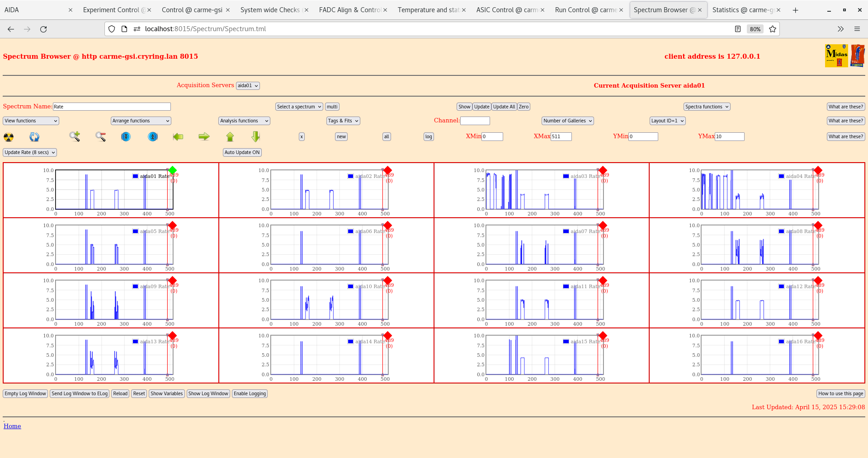
Task: Follow the Home link
Action: (12, 426)
